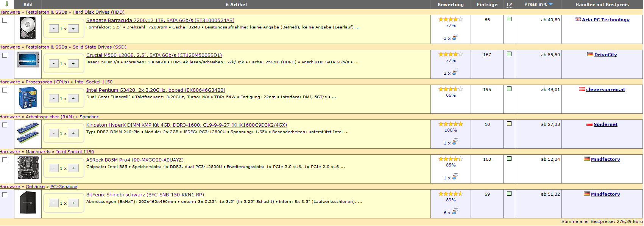Open Hard Disk Drives (HDD) breadcrumb
Screen dimensions: 644x226
click(x=98, y=12)
